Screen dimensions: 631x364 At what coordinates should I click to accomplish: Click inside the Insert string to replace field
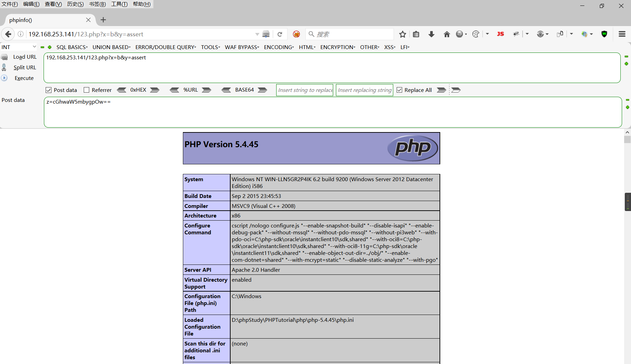pos(304,90)
